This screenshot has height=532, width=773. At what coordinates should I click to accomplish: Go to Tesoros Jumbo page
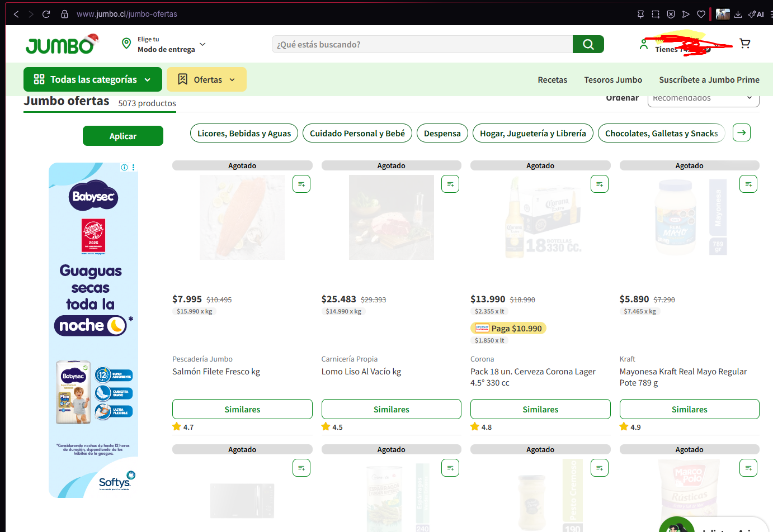click(x=613, y=80)
